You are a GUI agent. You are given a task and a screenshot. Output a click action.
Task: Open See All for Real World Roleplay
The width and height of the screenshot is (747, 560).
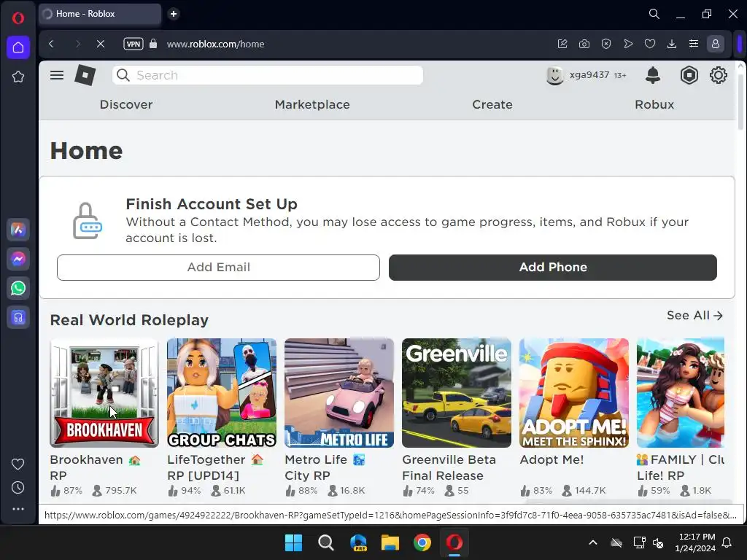coord(694,315)
